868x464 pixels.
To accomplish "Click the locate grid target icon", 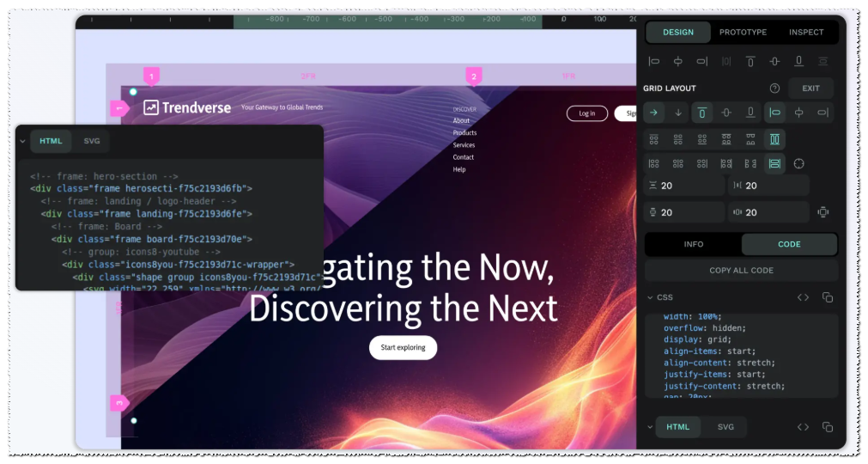I will point(798,163).
